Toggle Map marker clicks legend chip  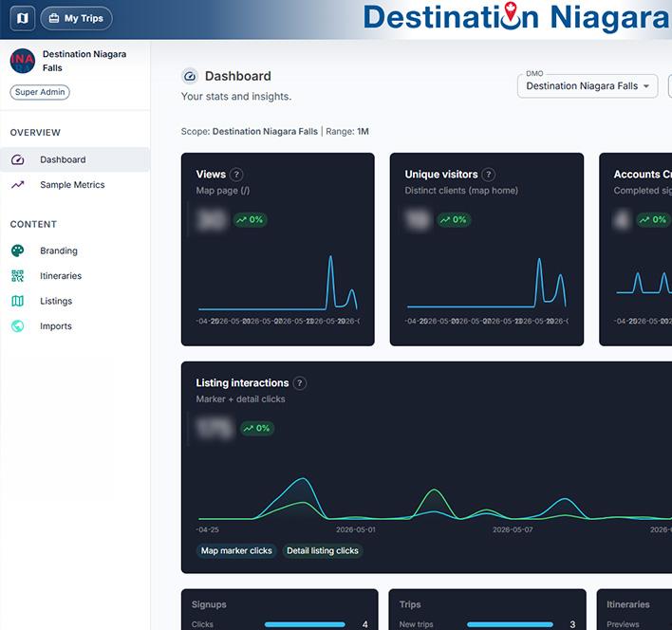coord(236,551)
